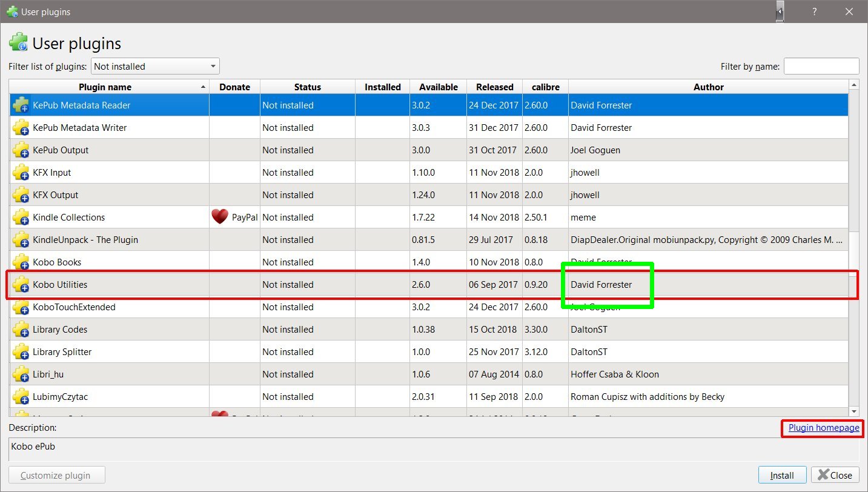This screenshot has width=868, height=492.
Task: Click the author cell meme
Action: tap(583, 217)
